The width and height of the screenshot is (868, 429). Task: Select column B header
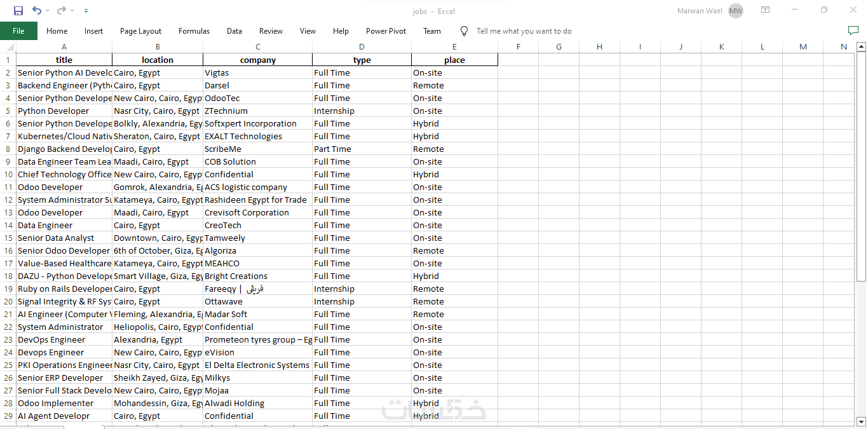pos(158,46)
